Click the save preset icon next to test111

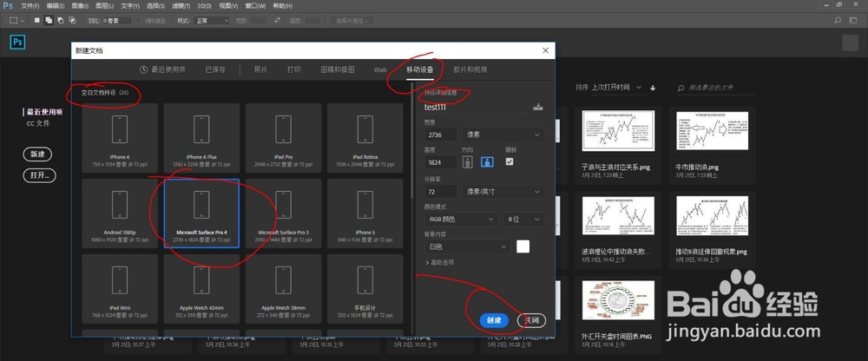tap(537, 107)
